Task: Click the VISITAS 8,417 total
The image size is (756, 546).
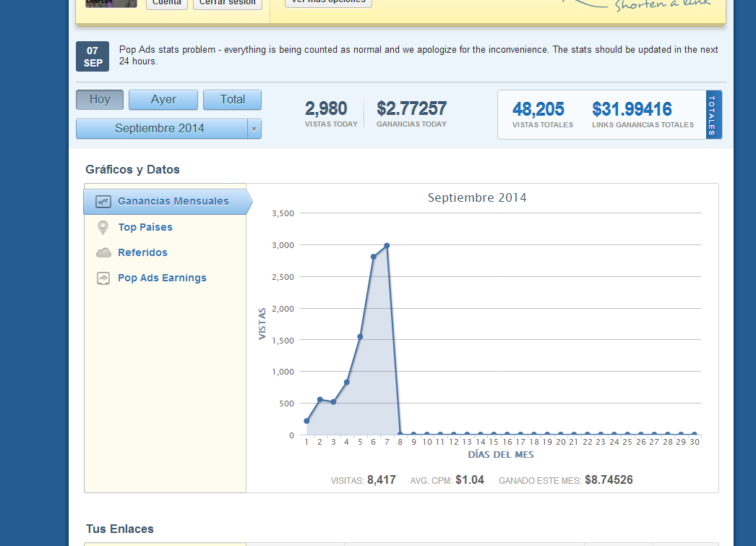Action: [363, 480]
